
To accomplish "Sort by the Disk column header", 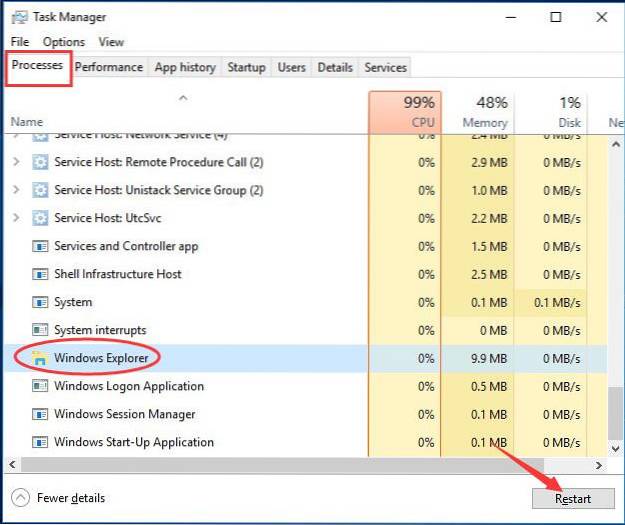I will 550,113.
